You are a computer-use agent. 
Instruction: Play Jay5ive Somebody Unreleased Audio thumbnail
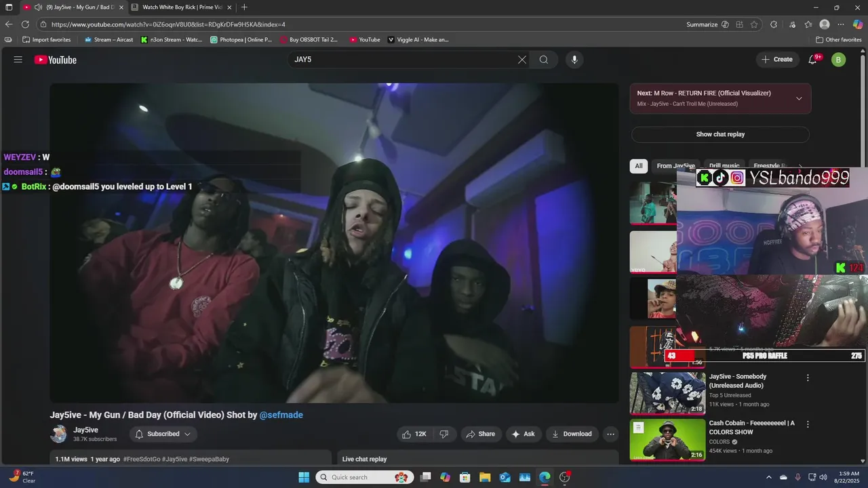point(667,393)
